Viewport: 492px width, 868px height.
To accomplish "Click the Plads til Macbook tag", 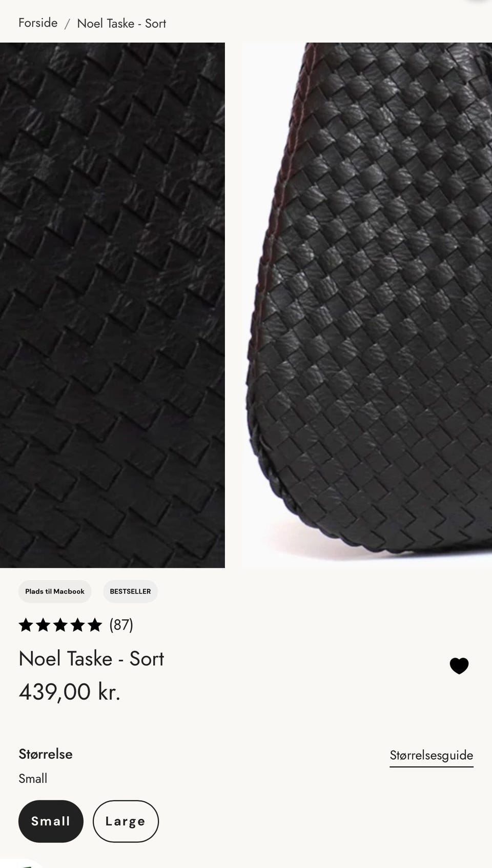I will coord(55,591).
